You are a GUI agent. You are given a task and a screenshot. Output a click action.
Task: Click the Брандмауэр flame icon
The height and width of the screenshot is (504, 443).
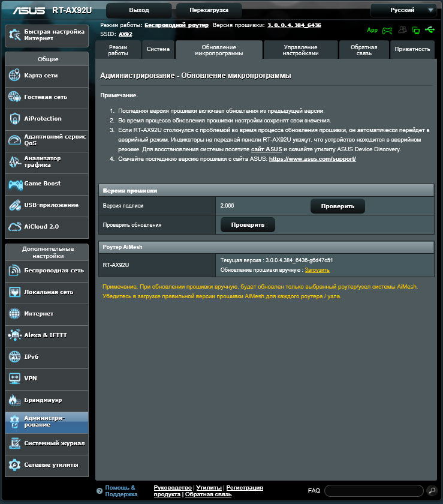[15, 400]
